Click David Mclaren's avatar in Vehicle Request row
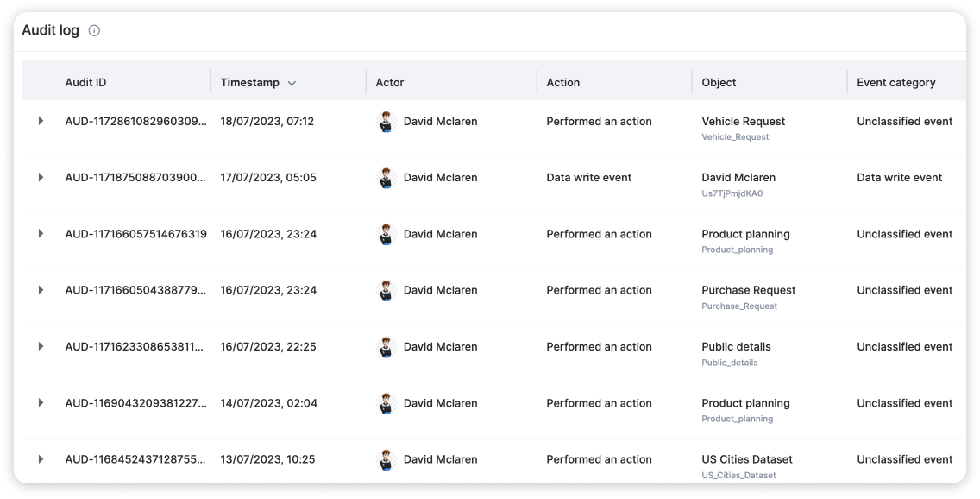Viewport: 980px width, 499px height. 386,122
